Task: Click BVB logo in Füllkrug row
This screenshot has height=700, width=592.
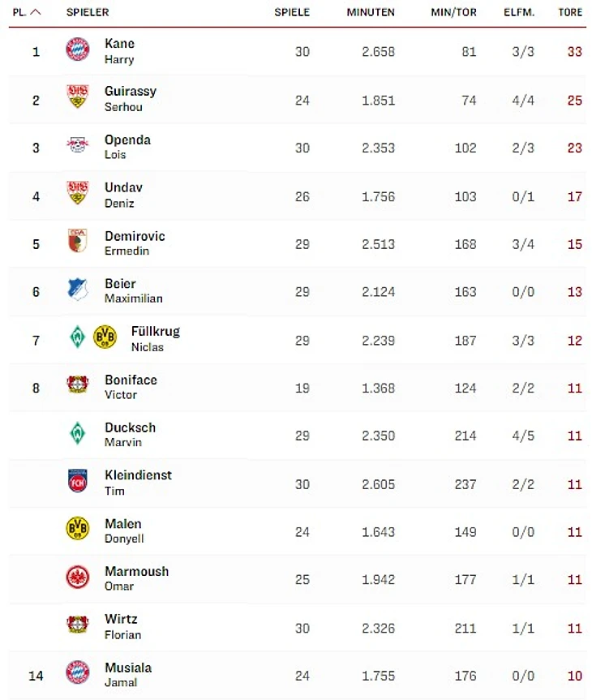Action: click(x=105, y=337)
